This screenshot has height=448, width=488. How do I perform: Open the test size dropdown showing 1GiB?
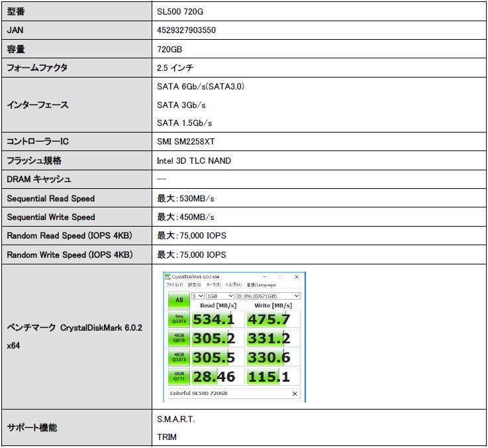(x=220, y=296)
